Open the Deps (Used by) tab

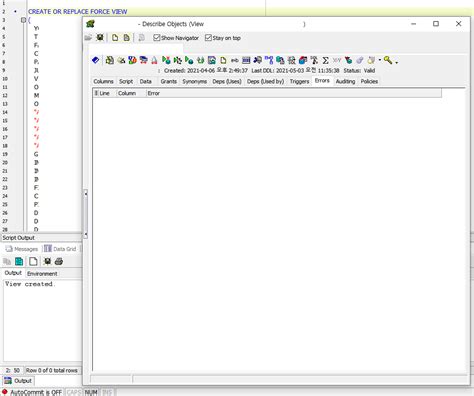[x=265, y=81]
